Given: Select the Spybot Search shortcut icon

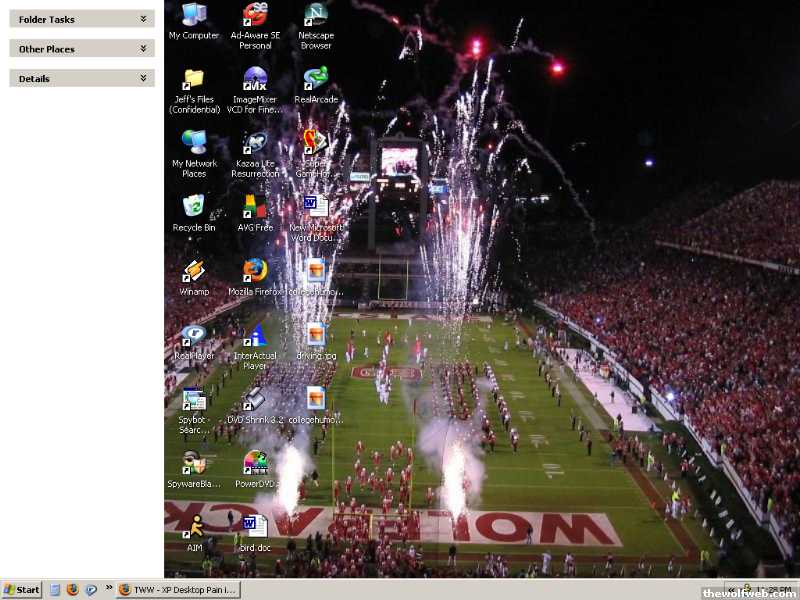Looking at the screenshot, I should pyautogui.click(x=194, y=399).
